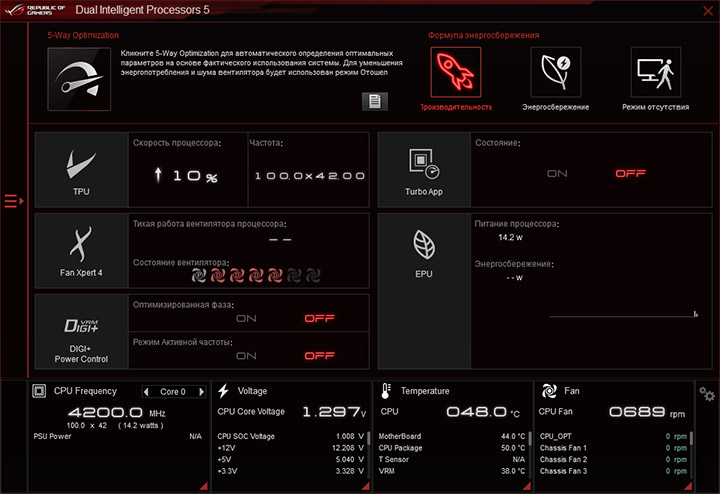Open the optimization report document icon
This screenshot has height=494, width=720.
(x=375, y=101)
